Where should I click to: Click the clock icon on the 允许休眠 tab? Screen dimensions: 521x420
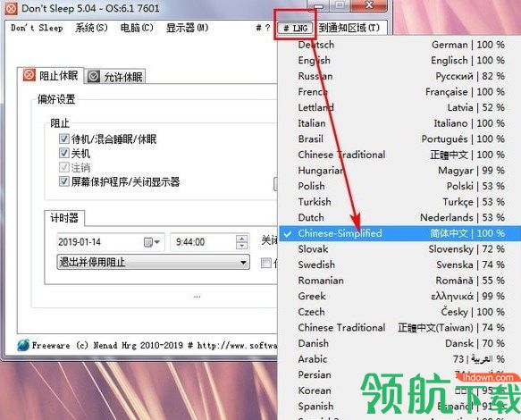pyautogui.click(x=94, y=77)
